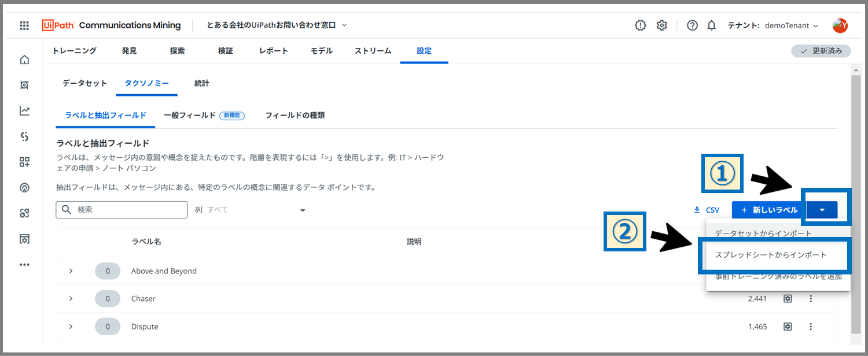
Task: Open the dropdown arrow beside 新しいラベル
Action: (x=822, y=210)
